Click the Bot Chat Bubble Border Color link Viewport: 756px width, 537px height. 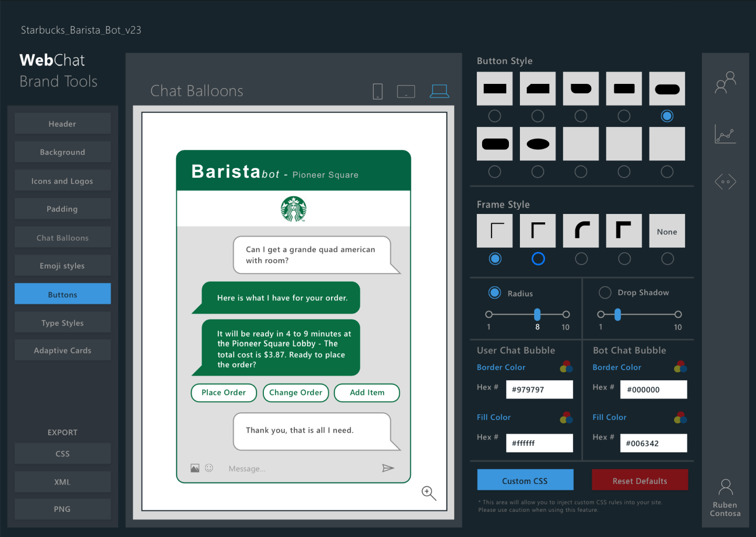point(617,367)
